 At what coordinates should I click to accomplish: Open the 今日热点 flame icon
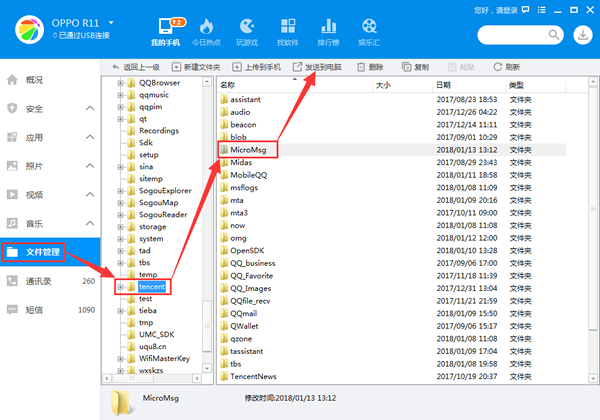[206, 26]
